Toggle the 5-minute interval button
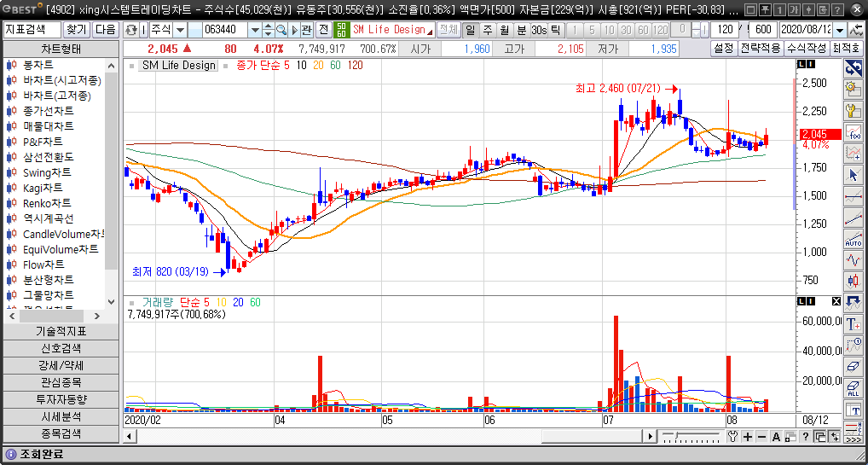 593,30
